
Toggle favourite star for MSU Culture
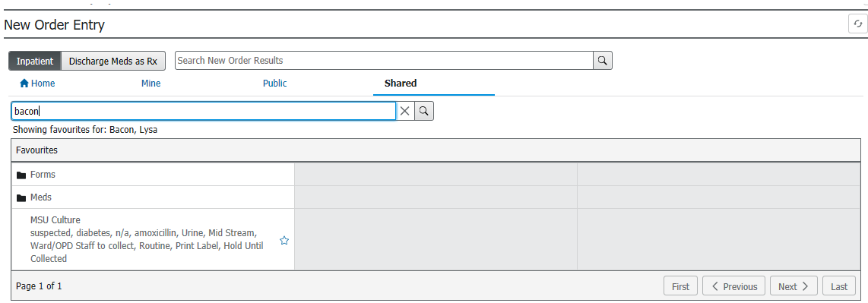(x=284, y=240)
